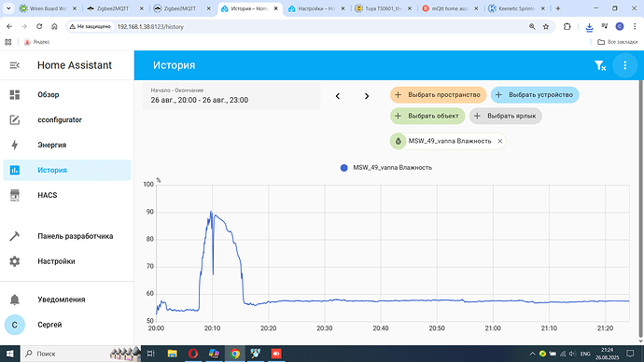Click Выбрать ярлык button
644x362 pixels.
click(506, 116)
